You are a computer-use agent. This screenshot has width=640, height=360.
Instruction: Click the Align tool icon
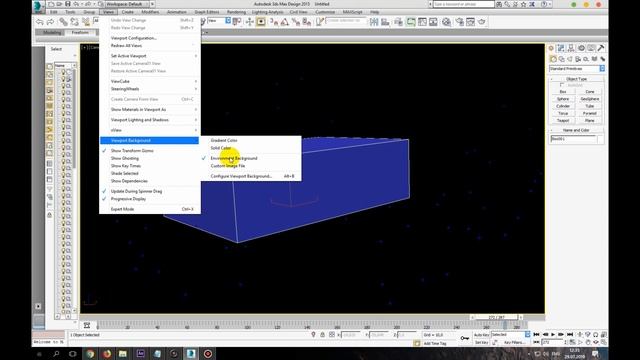point(385,22)
